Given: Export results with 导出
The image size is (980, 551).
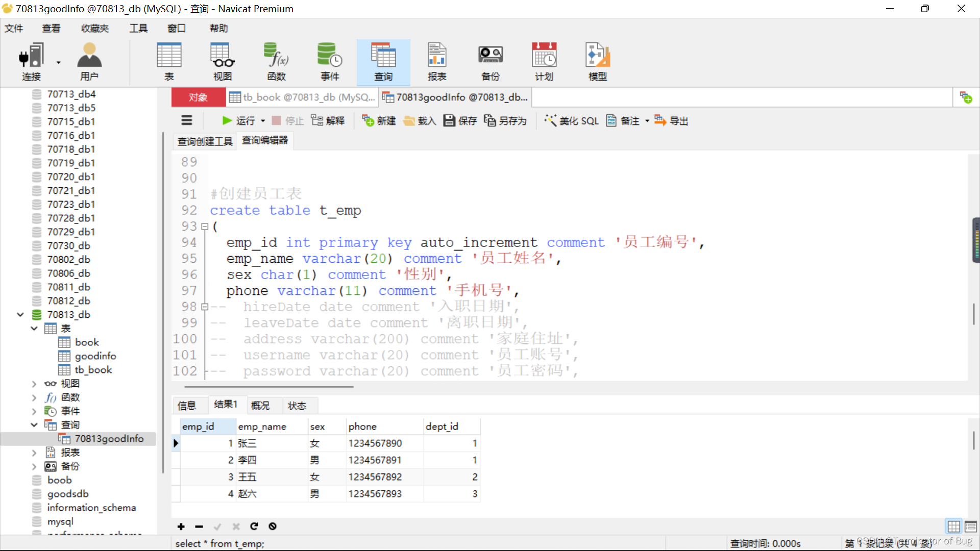Looking at the screenshot, I should coord(671,120).
